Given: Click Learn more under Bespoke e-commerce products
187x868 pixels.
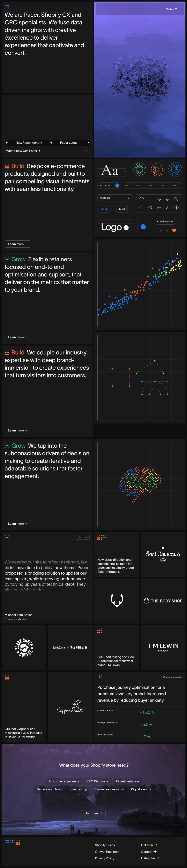Looking at the screenshot, I should pos(18,244).
